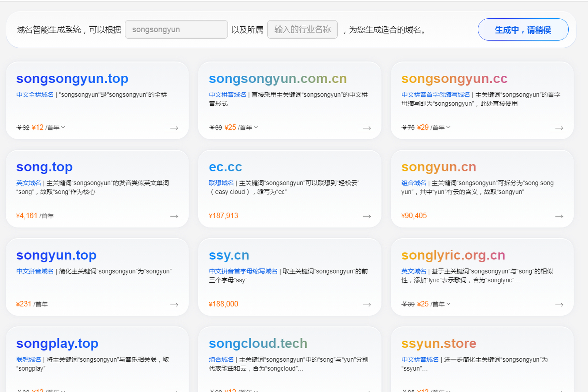Click the 中文拼音域名 tag under ssyun.store
The image size is (588, 392).
pos(420,359)
